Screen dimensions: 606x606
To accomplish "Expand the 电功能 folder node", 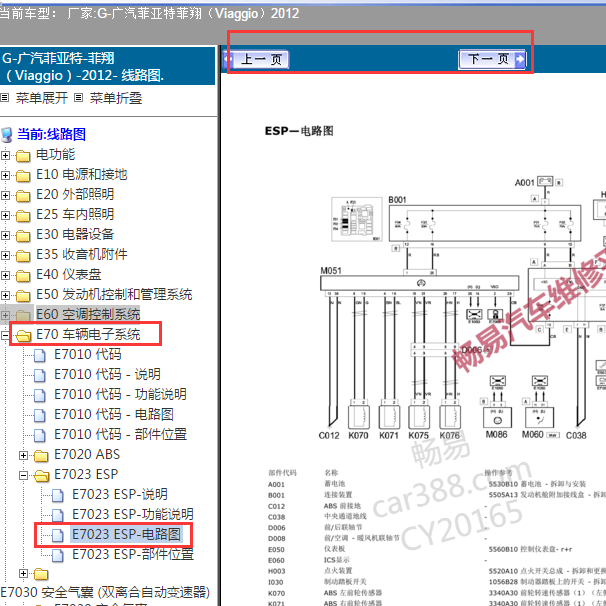I will tap(5, 155).
